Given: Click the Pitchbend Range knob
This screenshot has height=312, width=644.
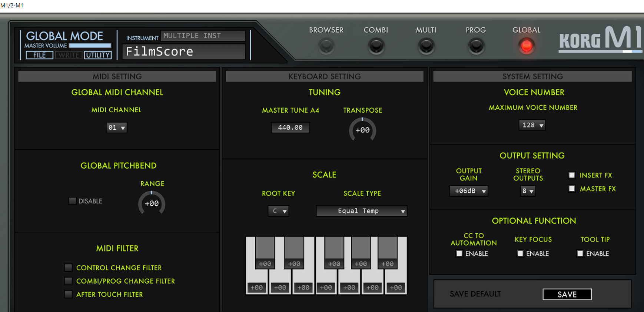Looking at the screenshot, I should (152, 203).
